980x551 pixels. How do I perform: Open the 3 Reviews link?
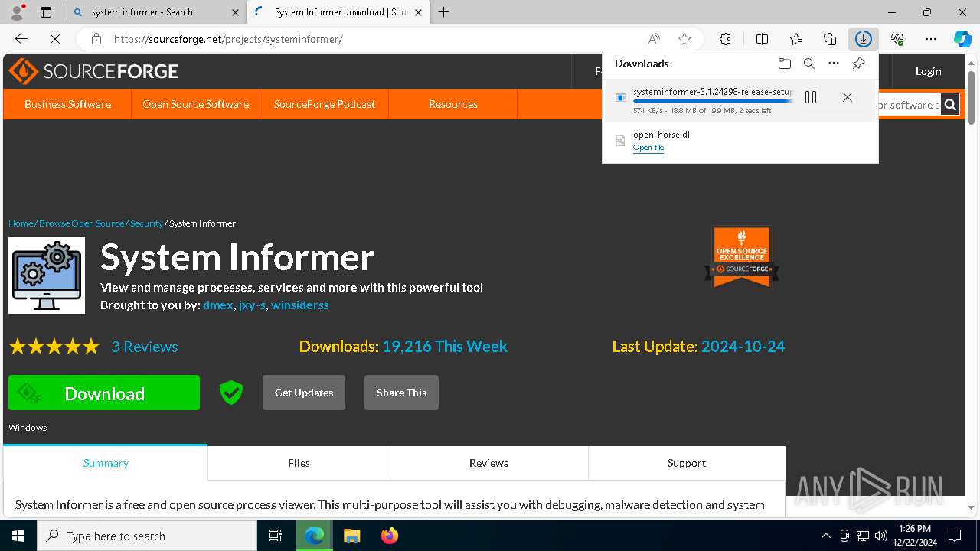145,347
